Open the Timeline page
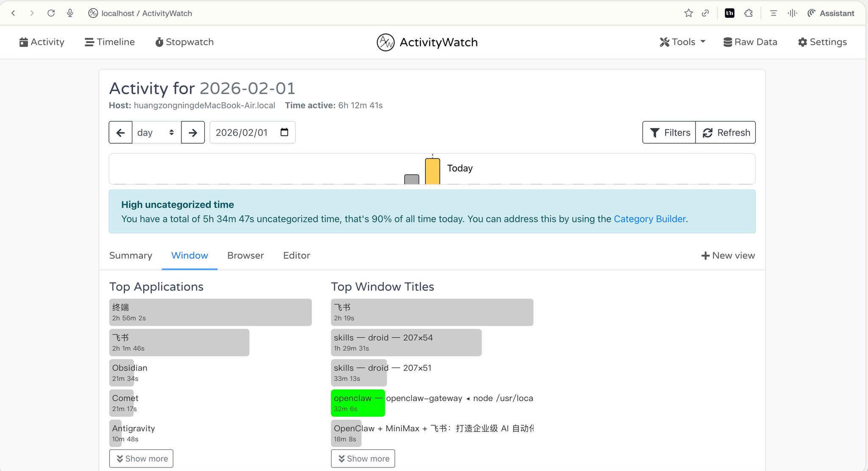Screen dimensions: 868x471 pos(110,42)
